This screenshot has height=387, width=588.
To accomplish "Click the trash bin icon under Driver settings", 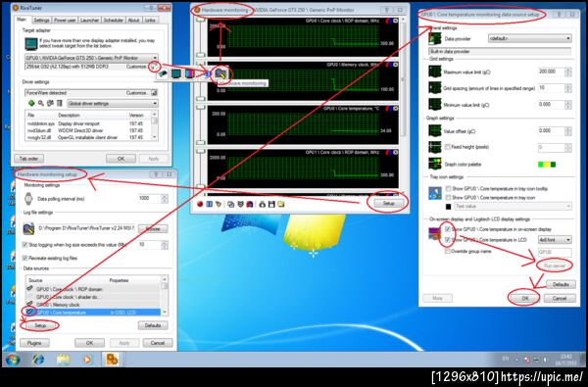I will pyautogui.click(x=59, y=103).
